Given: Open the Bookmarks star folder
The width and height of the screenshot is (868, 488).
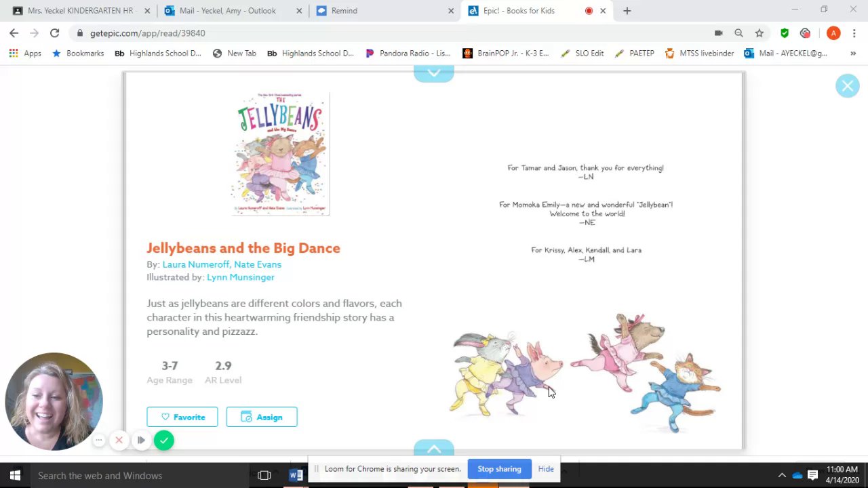Looking at the screenshot, I should (78, 53).
